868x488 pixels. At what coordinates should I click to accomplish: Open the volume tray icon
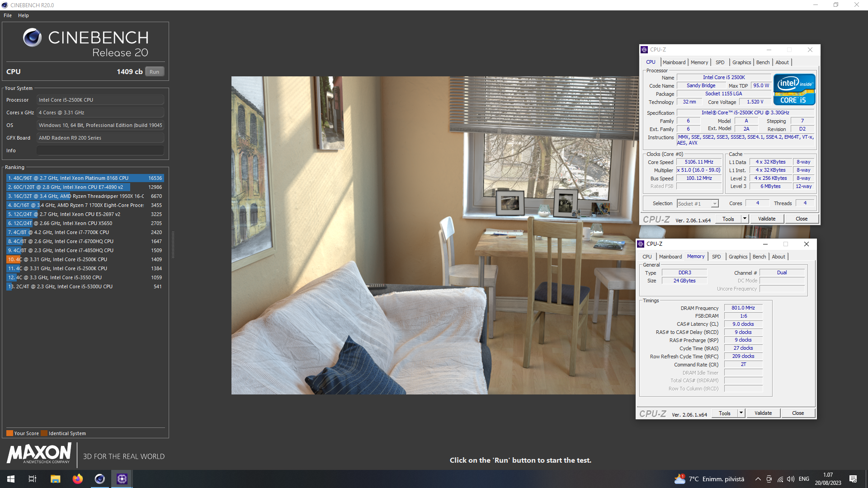791,479
